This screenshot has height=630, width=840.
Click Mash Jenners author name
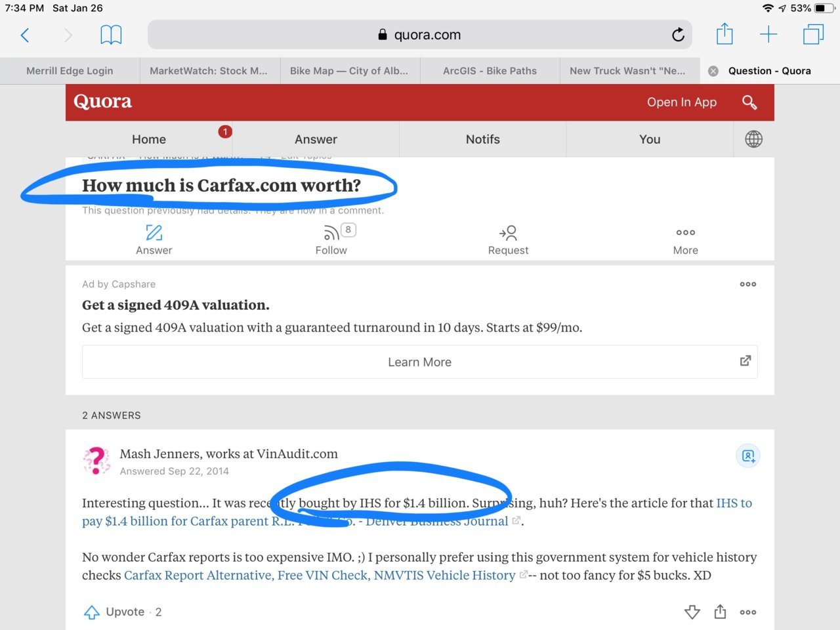coord(159,454)
